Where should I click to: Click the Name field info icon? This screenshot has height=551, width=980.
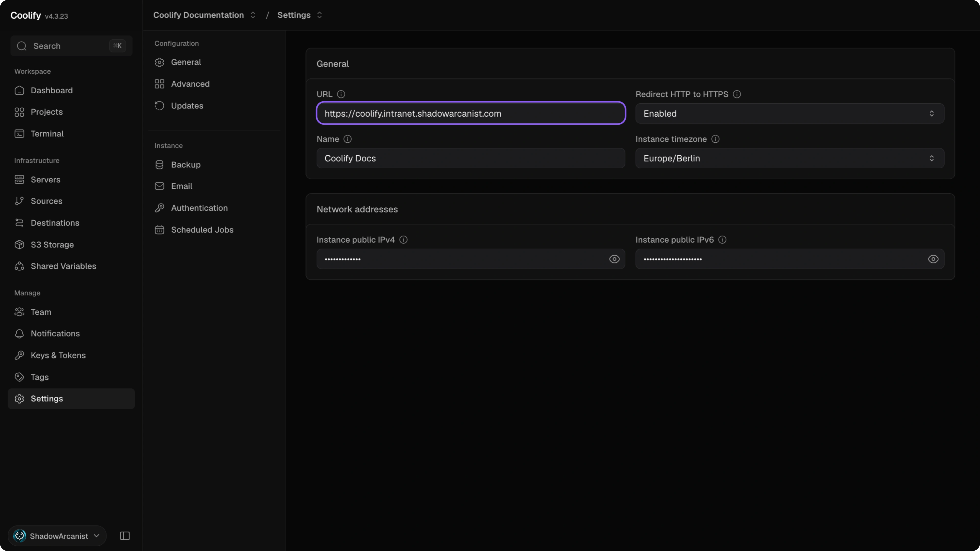click(x=347, y=139)
